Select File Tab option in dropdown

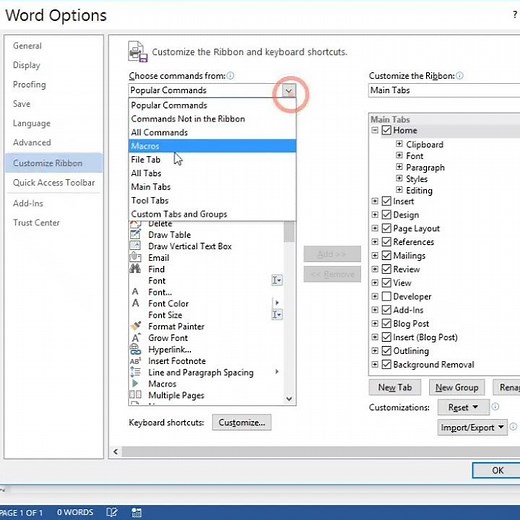pyautogui.click(x=212, y=160)
